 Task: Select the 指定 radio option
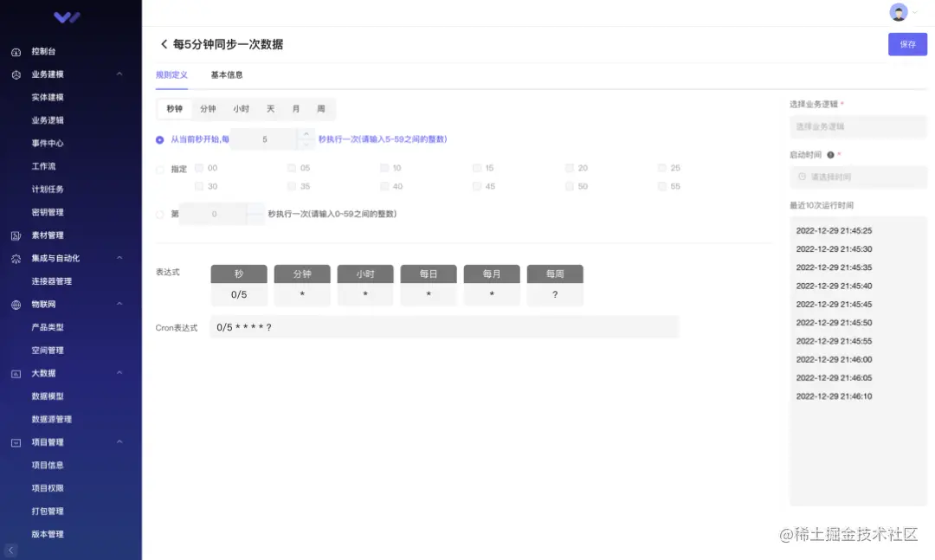pyautogui.click(x=160, y=170)
